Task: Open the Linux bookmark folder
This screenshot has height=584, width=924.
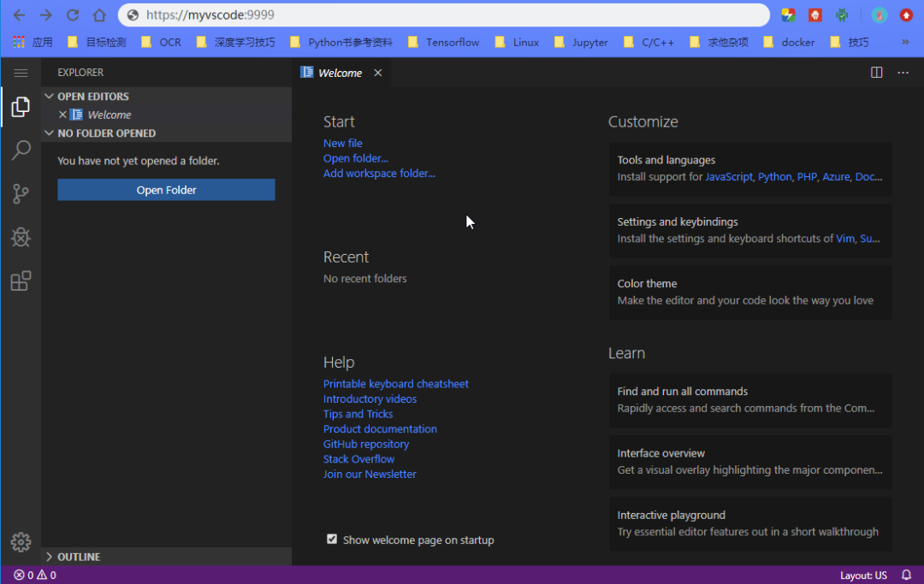Action: tap(518, 43)
